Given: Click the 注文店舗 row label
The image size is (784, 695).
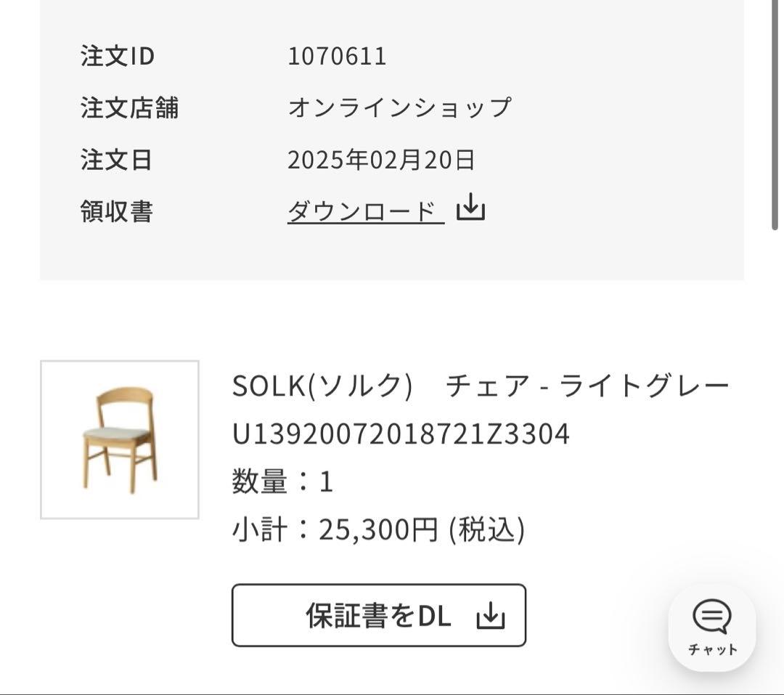Looking at the screenshot, I should 130,107.
